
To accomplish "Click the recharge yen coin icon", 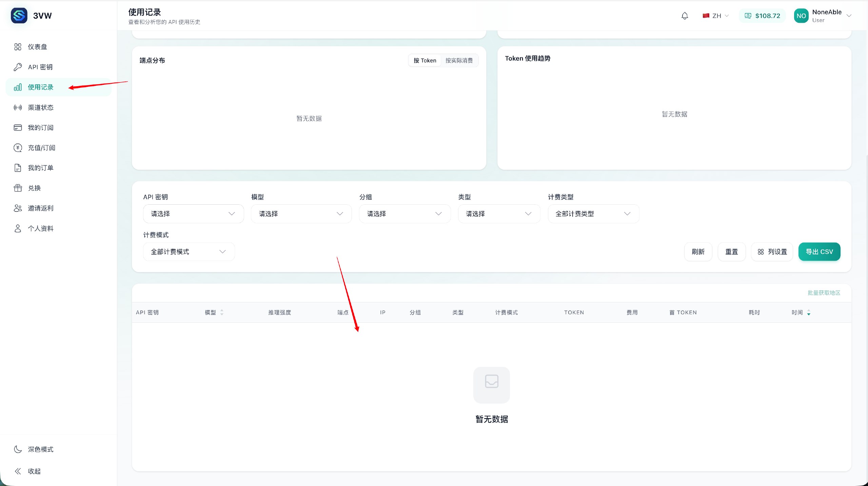I will 18,148.
